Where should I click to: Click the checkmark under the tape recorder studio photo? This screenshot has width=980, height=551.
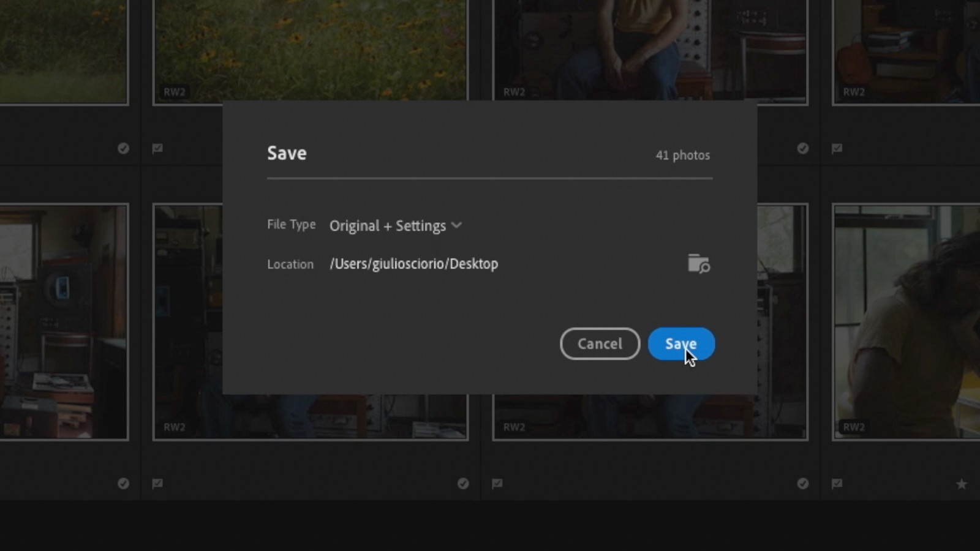pyautogui.click(x=123, y=484)
